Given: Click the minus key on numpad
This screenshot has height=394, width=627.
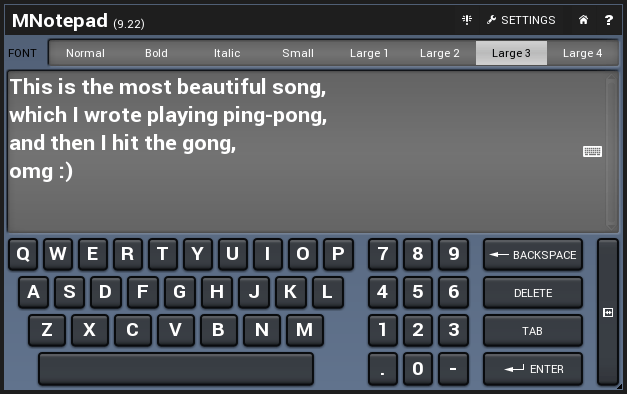Looking at the screenshot, I should [453, 368].
